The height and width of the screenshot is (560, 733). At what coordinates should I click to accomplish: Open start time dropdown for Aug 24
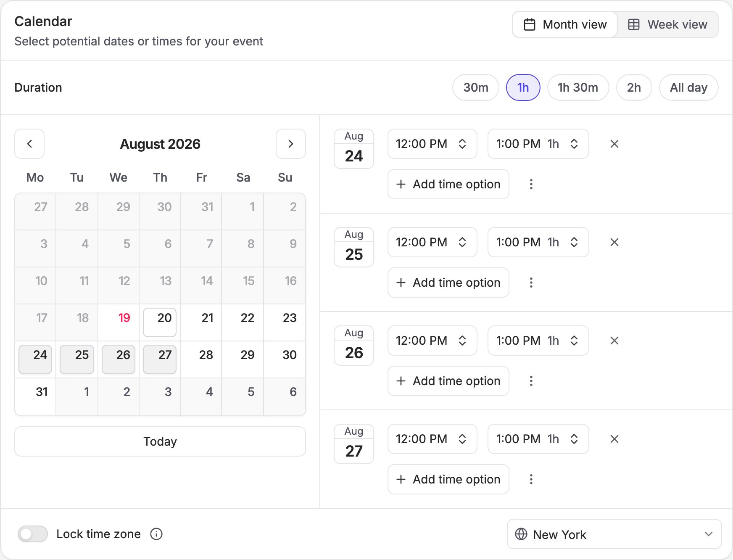tap(432, 144)
